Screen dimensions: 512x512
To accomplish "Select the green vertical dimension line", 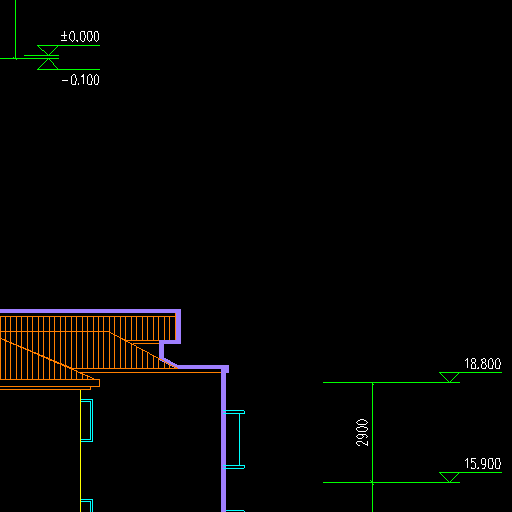I will coord(373,447).
